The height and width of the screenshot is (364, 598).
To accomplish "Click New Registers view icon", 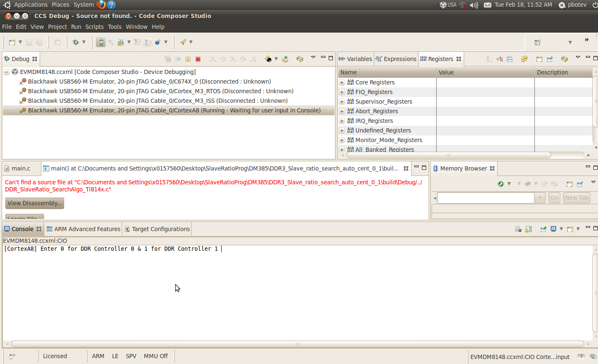I will (539, 59).
